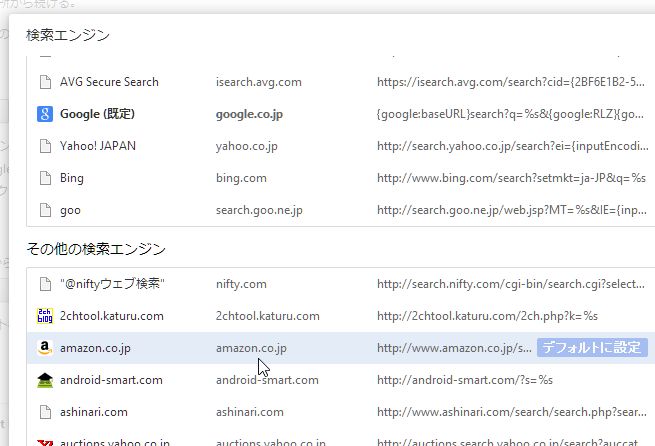Click the その他の検索エンジン heading
Image resolution: width=655 pixels, height=446 pixels.
[96, 249]
